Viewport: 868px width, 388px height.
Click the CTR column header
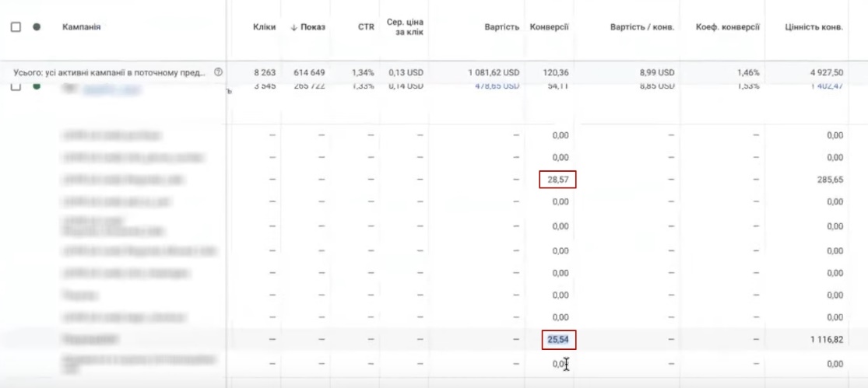coord(366,28)
